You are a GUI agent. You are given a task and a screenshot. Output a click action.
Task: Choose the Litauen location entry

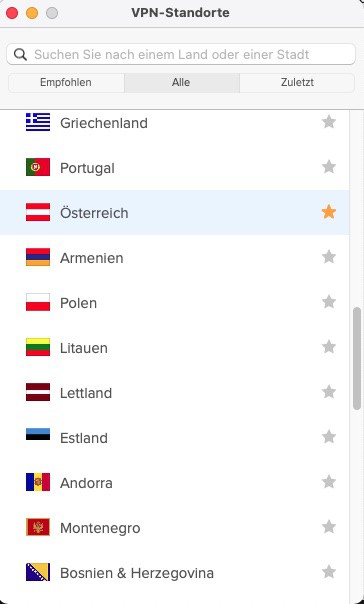pos(174,347)
